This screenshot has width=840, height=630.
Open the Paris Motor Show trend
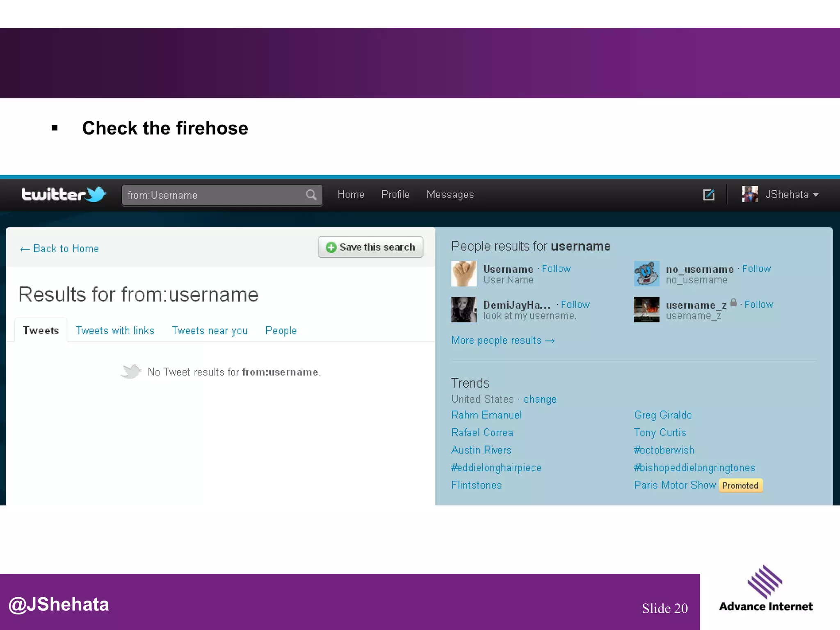675,485
